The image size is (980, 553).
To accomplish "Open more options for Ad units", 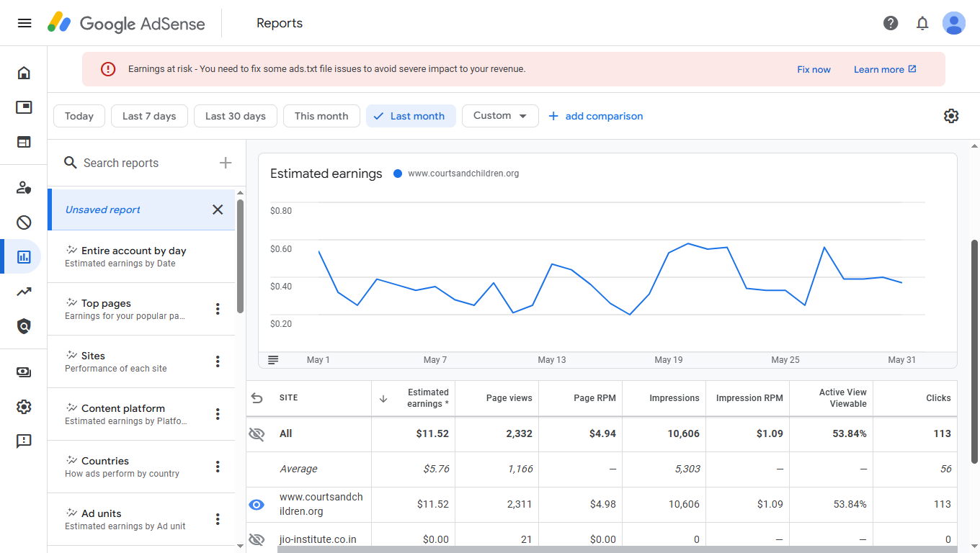I will point(218,519).
